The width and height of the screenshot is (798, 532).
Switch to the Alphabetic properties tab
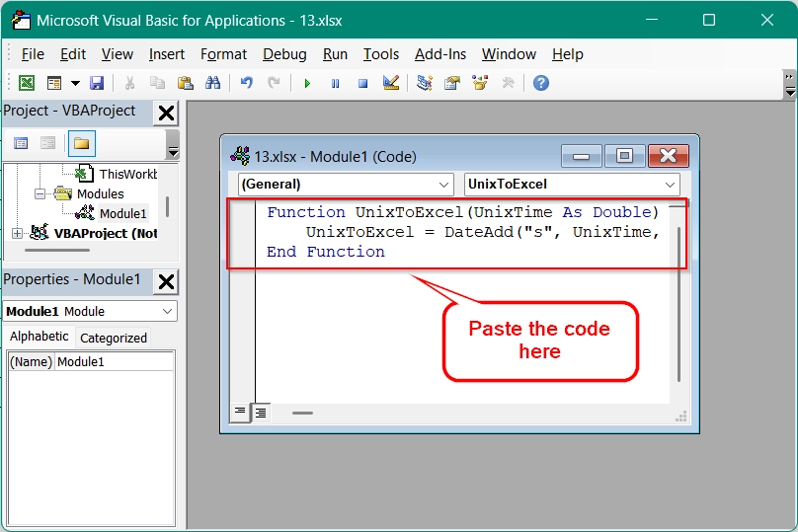[40, 337]
